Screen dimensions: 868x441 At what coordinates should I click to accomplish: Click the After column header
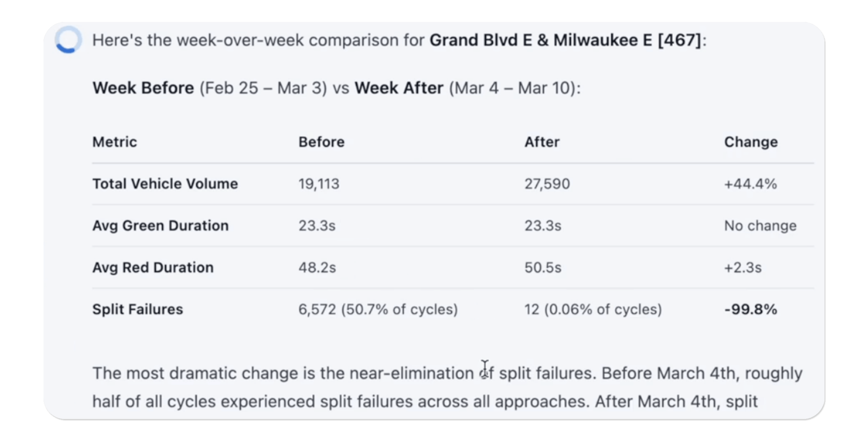point(542,142)
